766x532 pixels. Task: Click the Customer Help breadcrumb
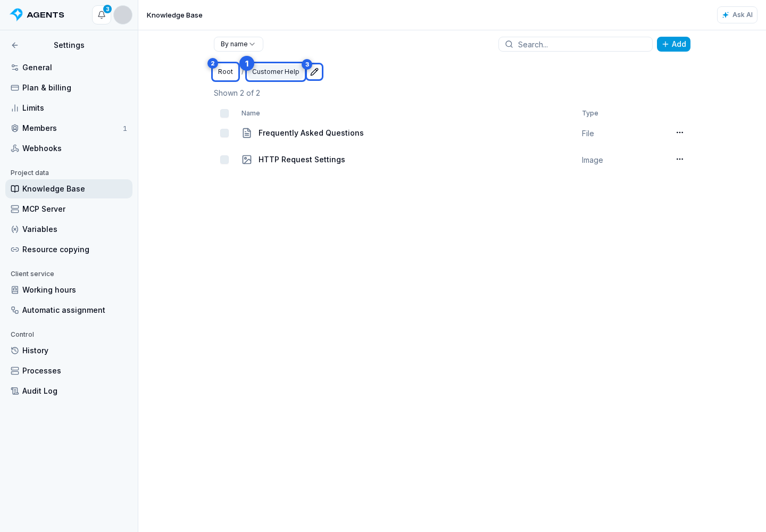point(276,72)
